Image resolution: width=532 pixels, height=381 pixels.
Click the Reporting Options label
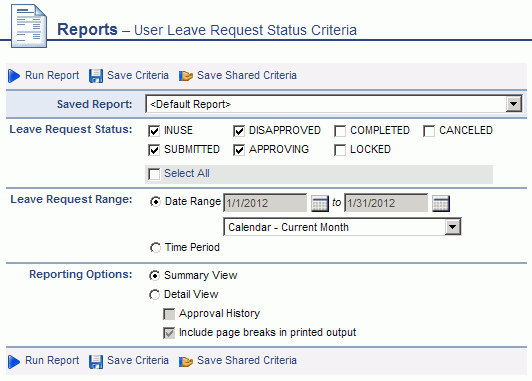pos(81,274)
